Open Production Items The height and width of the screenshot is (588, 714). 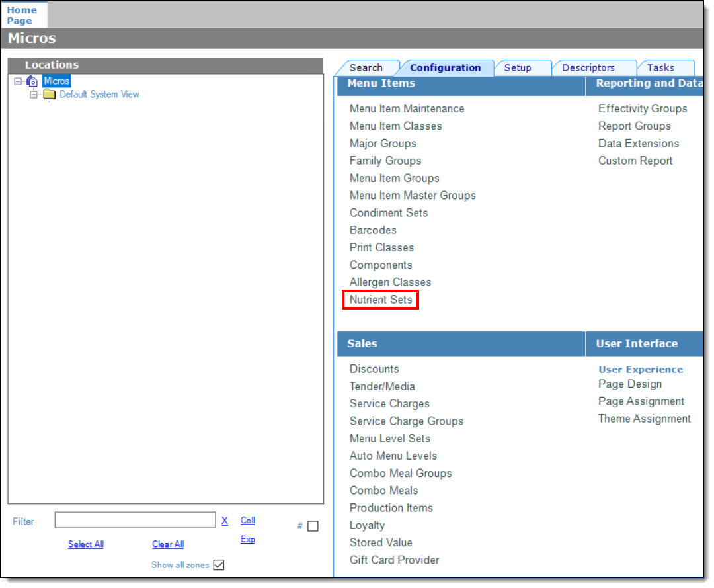(391, 508)
